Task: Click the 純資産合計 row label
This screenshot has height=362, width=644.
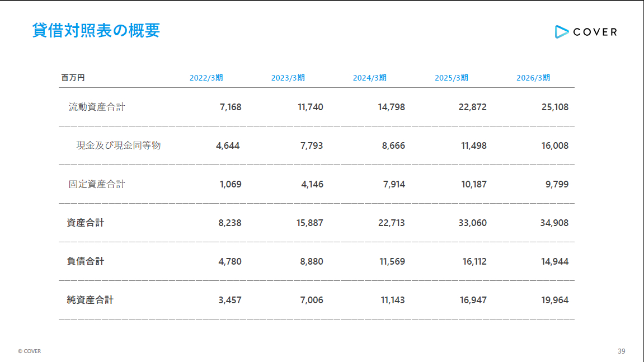Action: [x=90, y=300]
